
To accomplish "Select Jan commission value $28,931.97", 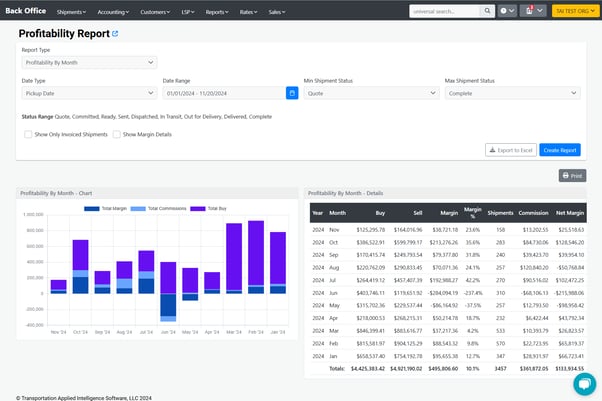I will [x=535, y=356].
